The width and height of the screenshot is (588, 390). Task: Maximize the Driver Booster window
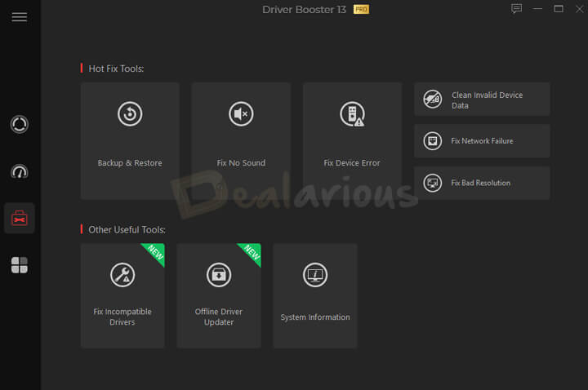coord(559,9)
